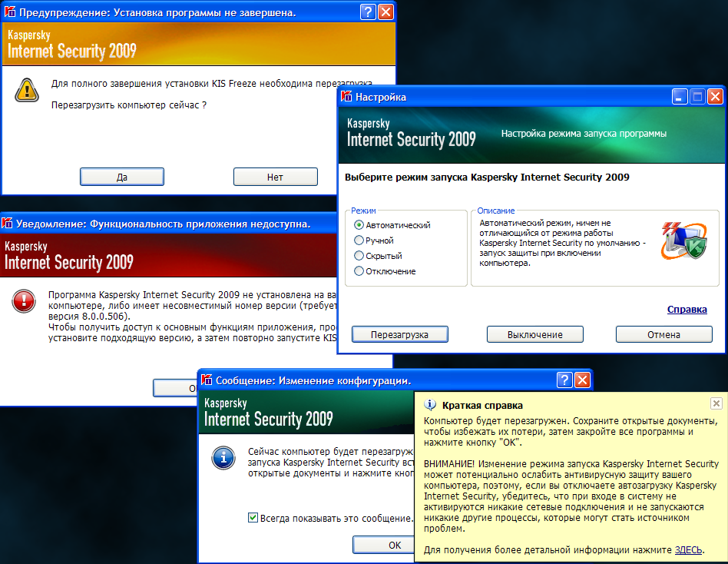Click Kaspersky title icon of Уведомление window
Screen dimensions: 728x564
click(x=7, y=223)
